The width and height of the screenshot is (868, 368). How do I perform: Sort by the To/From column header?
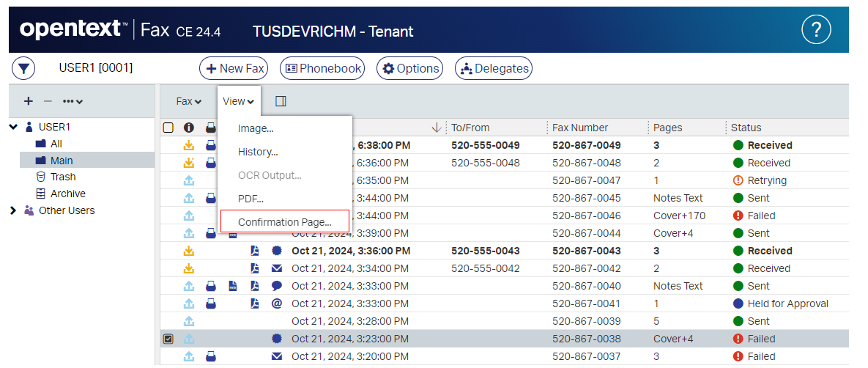pos(470,128)
